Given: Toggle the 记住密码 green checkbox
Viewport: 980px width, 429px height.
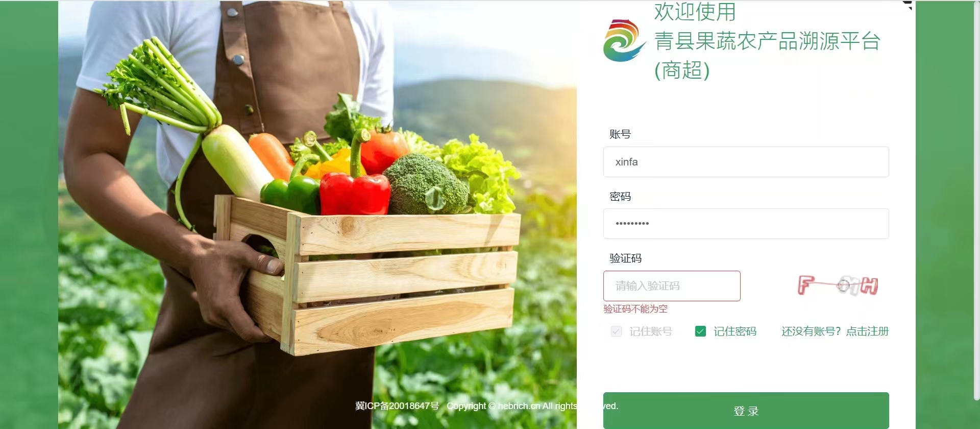Looking at the screenshot, I should point(700,331).
